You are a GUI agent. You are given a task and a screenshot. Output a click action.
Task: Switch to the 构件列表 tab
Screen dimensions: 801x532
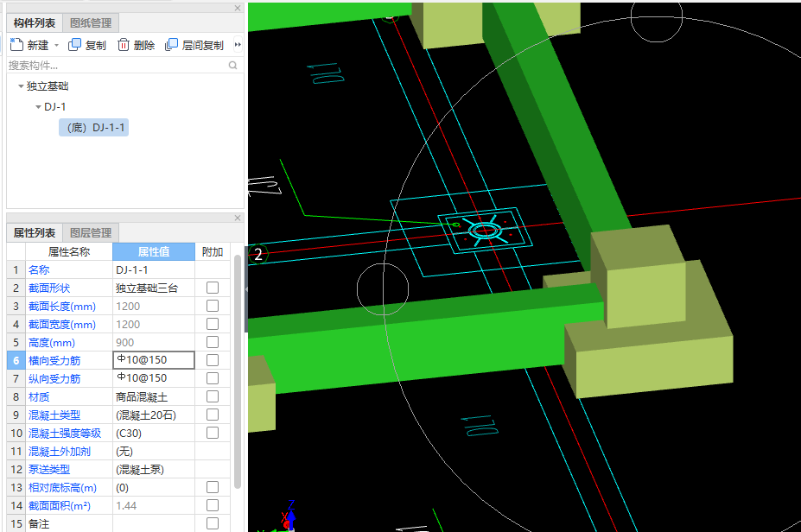35,23
